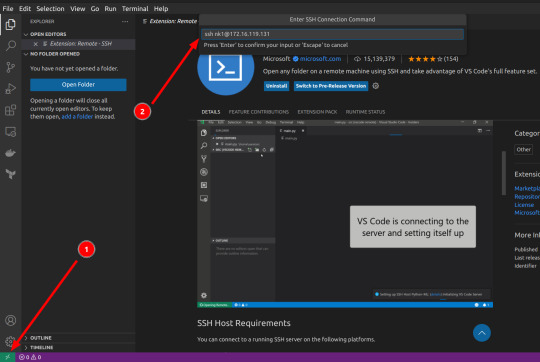Switch to the Details tab
Image resolution: width=540 pixels, height=362 pixels.
point(211,112)
